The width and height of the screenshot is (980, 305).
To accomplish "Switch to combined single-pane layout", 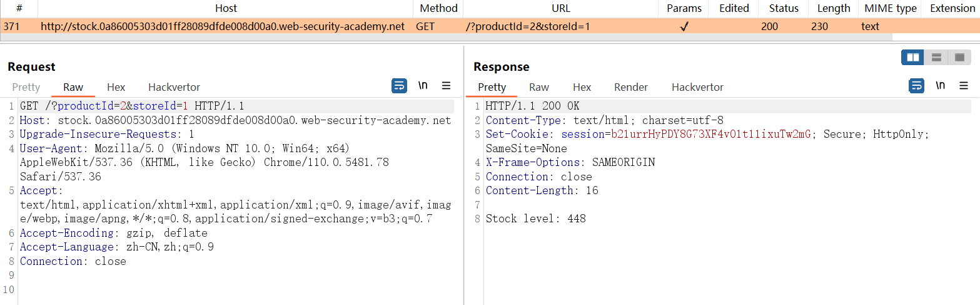I will click(x=959, y=58).
